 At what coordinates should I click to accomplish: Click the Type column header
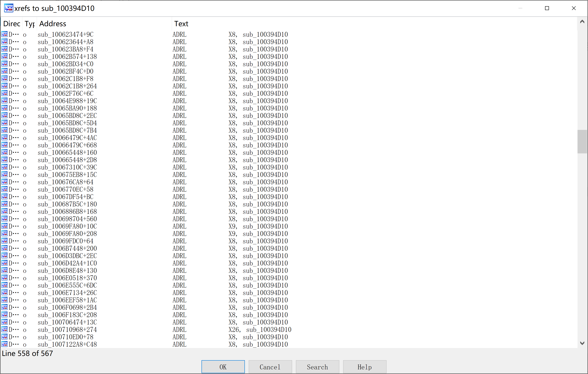pos(30,24)
